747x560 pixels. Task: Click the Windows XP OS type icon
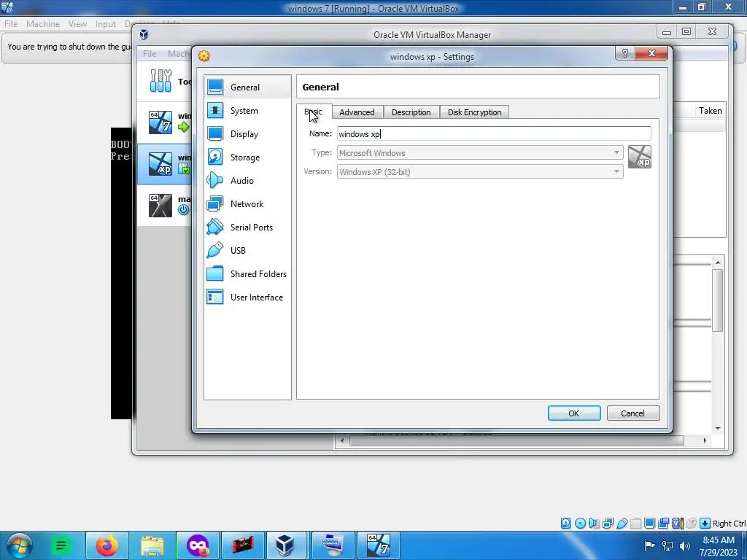coord(639,157)
